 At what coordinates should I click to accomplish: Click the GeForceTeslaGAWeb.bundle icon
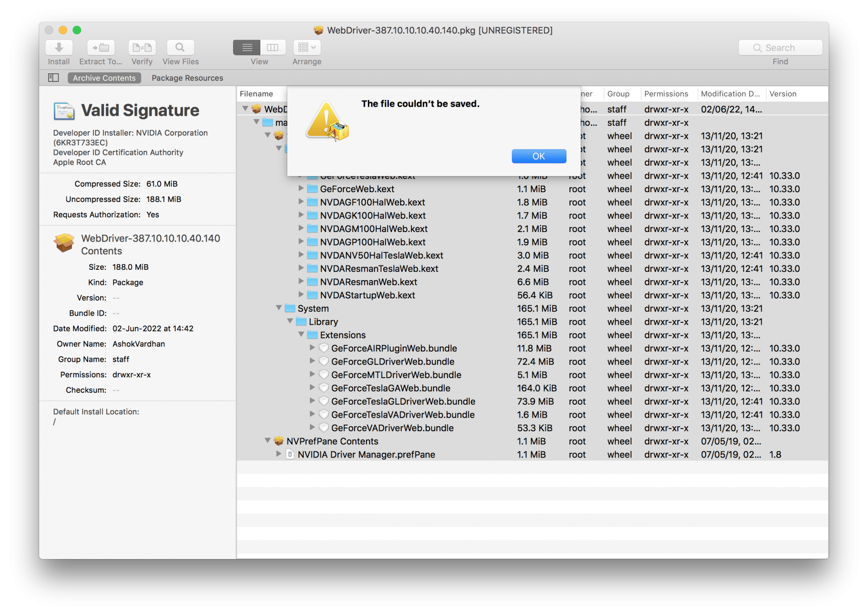[324, 388]
